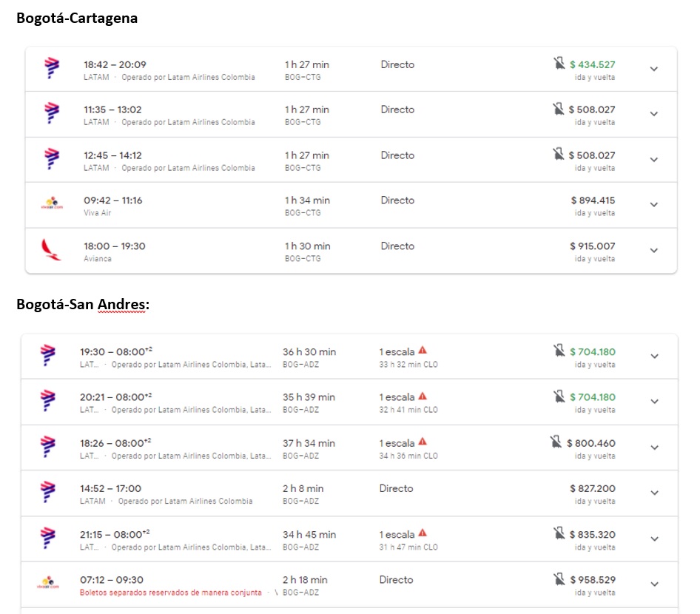
Task: Click the $894.415 price
Action: pos(592,200)
